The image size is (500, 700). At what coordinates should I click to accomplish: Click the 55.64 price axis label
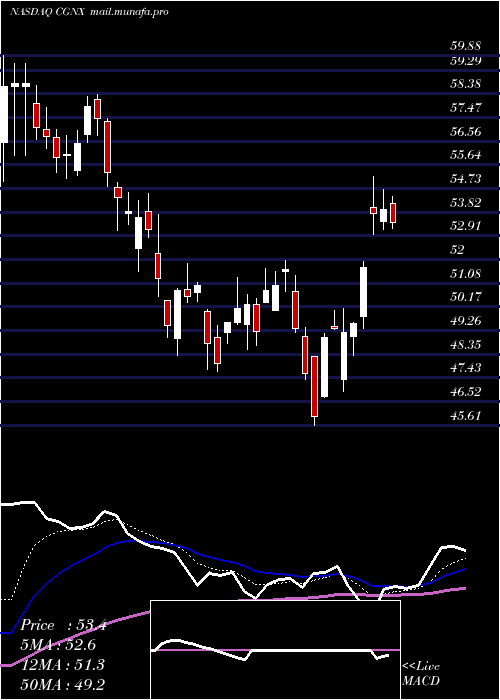pos(465,155)
